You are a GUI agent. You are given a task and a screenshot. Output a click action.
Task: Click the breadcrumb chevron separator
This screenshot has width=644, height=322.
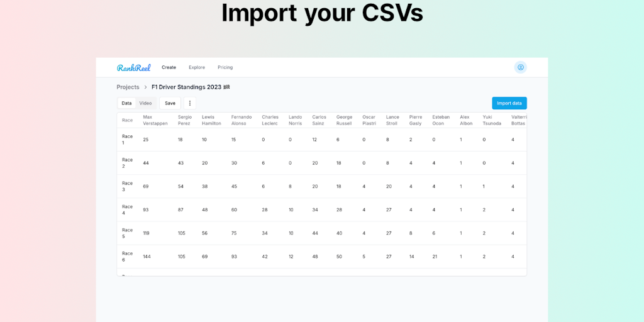tap(145, 87)
